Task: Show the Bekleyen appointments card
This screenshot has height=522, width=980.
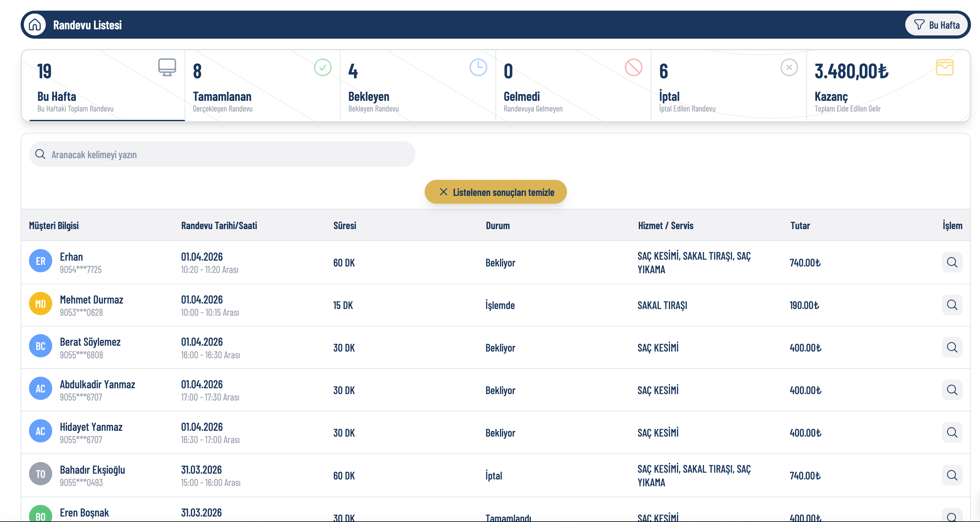Action: pyautogui.click(x=417, y=86)
